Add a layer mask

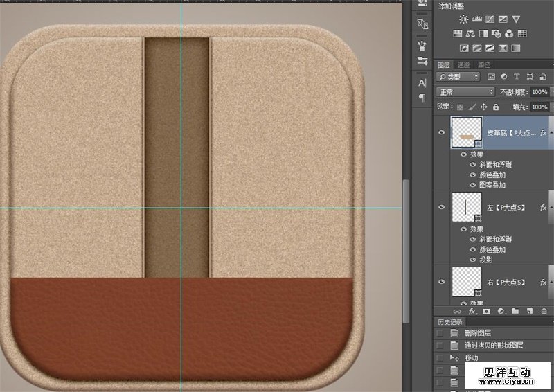tap(486, 312)
